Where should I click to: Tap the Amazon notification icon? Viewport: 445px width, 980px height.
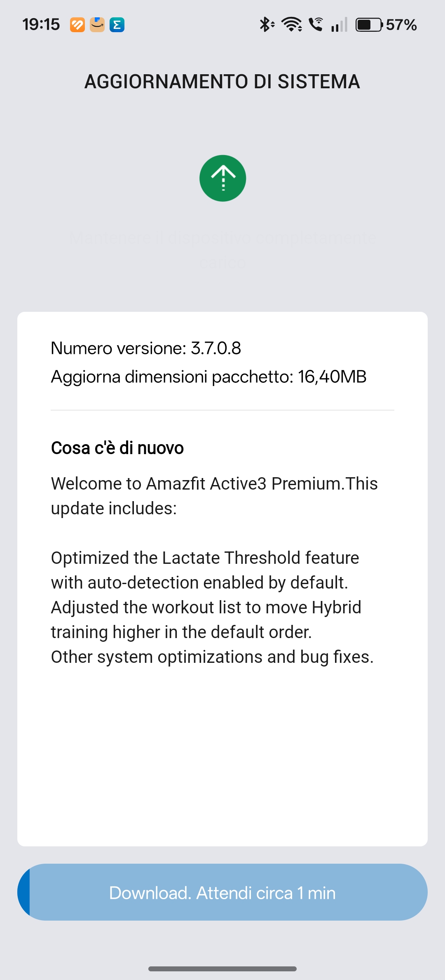97,25
